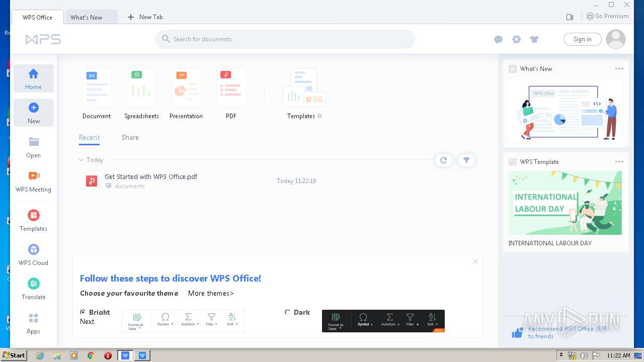Click the documents folder label
Image resolution: width=644 pixels, height=362 pixels.
tap(130, 186)
